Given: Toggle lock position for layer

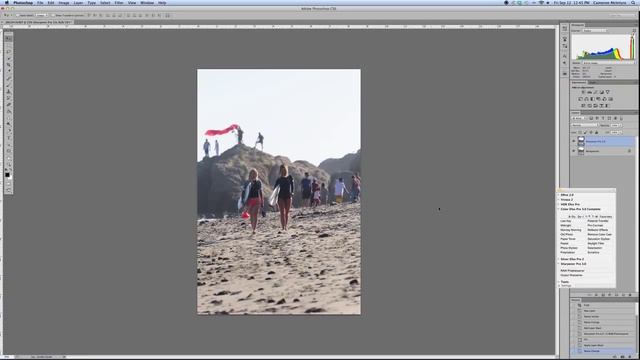Looking at the screenshot, I should pyautogui.click(x=591, y=132).
